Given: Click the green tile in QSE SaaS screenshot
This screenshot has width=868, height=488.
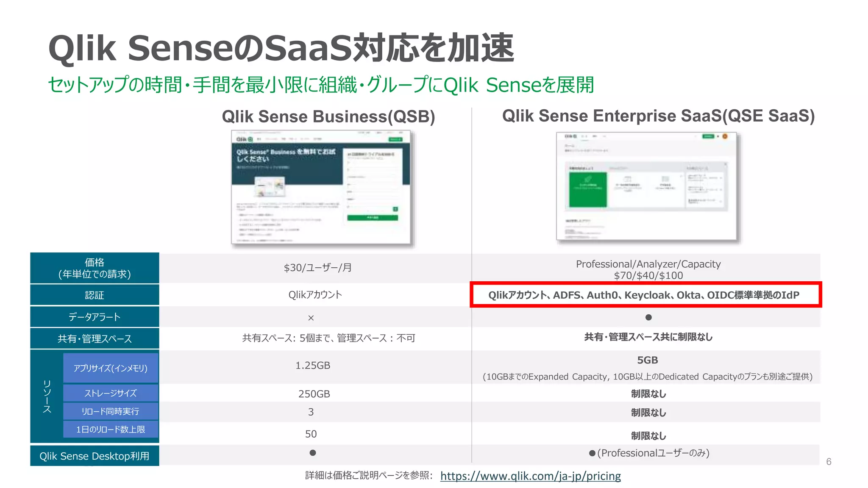Looking at the screenshot, I should [x=587, y=189].
